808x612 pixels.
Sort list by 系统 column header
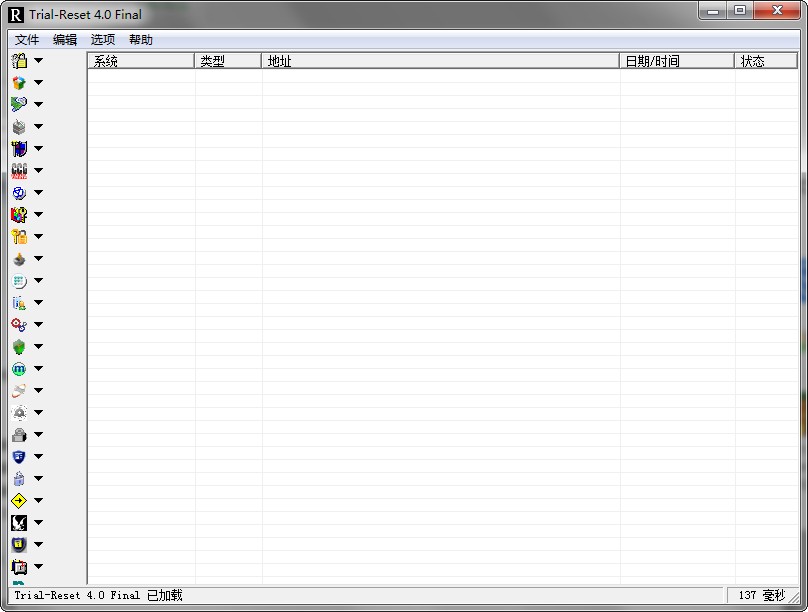click(141, 61)
